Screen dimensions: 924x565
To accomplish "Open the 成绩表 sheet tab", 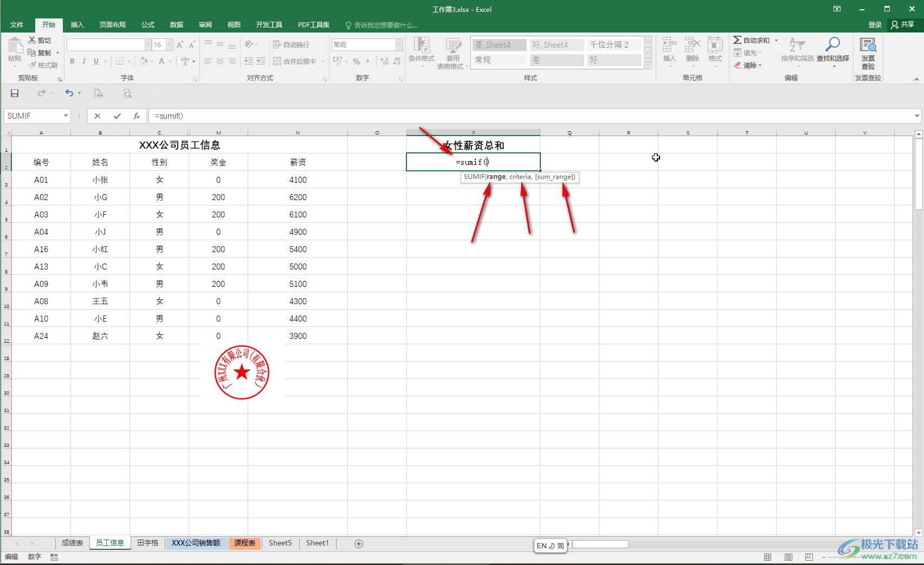I will point(72,543).
